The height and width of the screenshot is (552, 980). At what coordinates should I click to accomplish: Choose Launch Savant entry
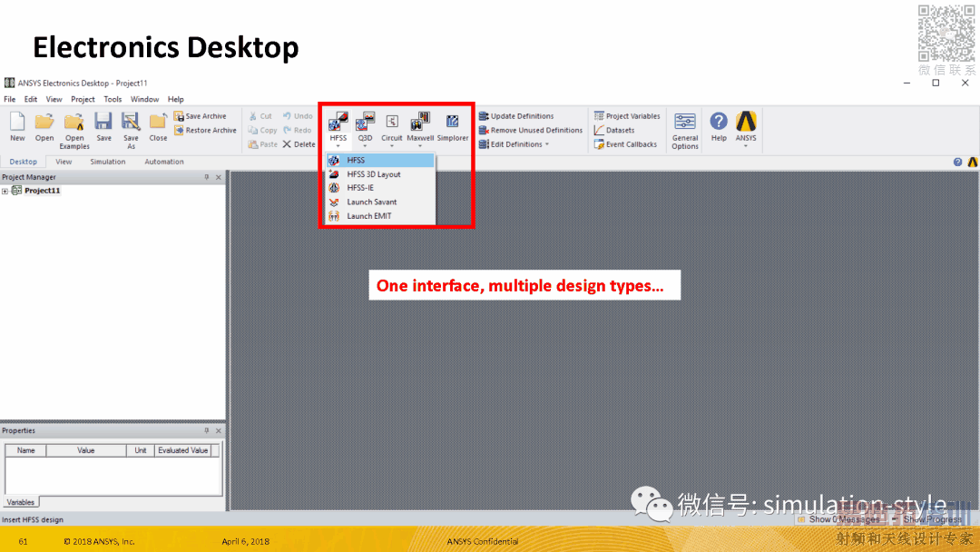(380, 202)
